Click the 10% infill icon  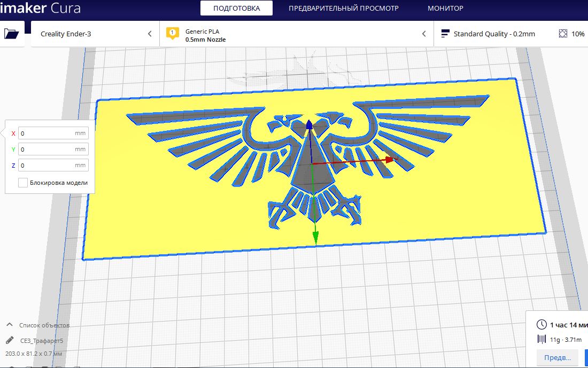pos(563,34)
